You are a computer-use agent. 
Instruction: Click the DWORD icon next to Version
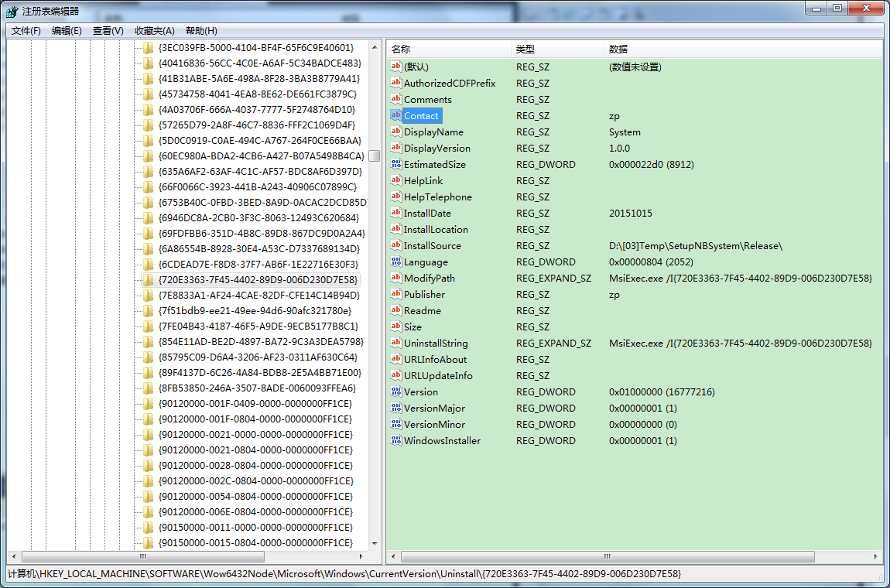(x=396, y=392)
